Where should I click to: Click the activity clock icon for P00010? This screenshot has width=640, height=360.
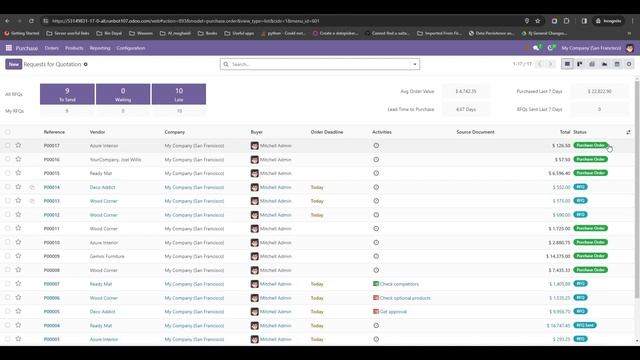coord(376,242)
